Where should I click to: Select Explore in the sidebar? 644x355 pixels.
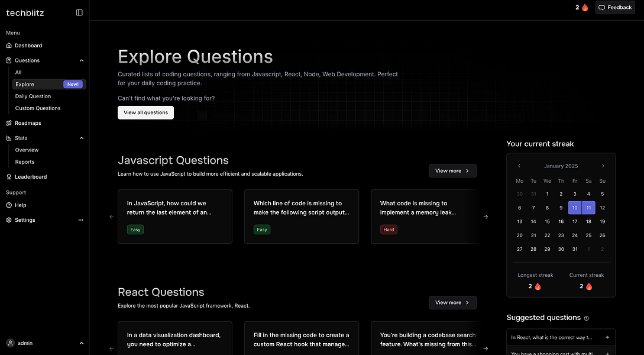49,84
